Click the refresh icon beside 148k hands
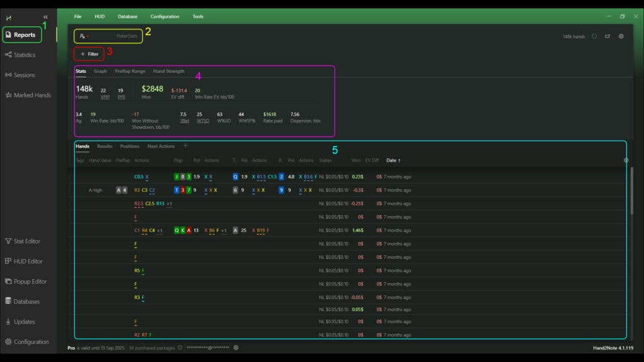Viewport: 644px width, 362px height. (594, 36)
